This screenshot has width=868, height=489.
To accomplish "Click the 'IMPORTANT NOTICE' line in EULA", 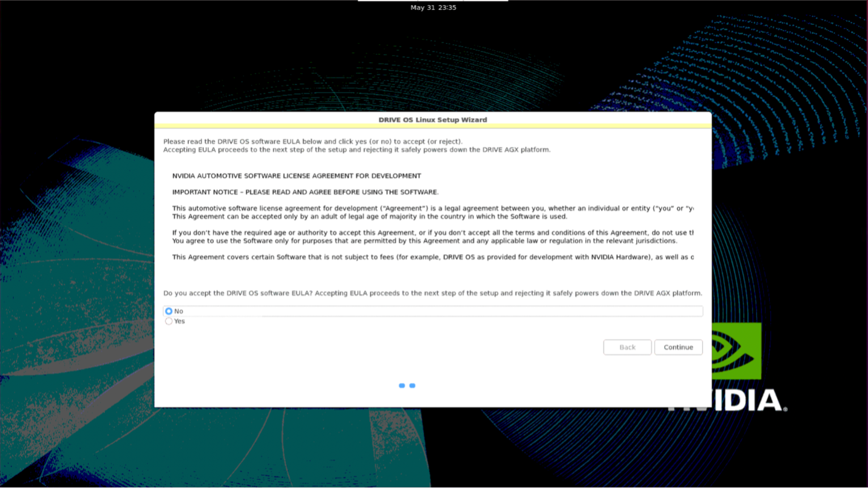I will pos(305,192).
